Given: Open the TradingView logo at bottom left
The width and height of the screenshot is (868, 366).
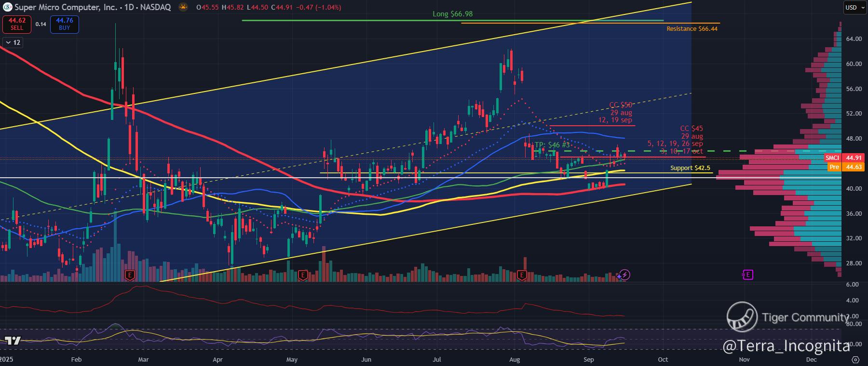Looking at the screenshot, I should 13,341.
